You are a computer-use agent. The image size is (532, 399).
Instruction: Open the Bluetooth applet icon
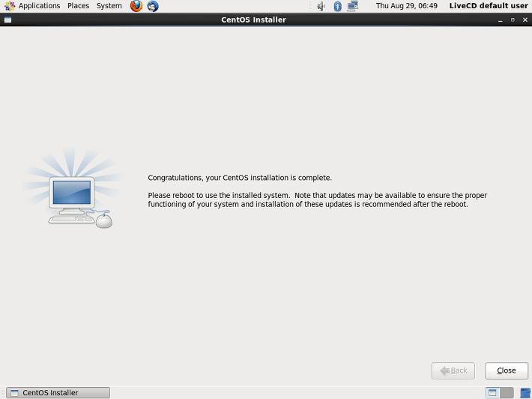(338, 6)
